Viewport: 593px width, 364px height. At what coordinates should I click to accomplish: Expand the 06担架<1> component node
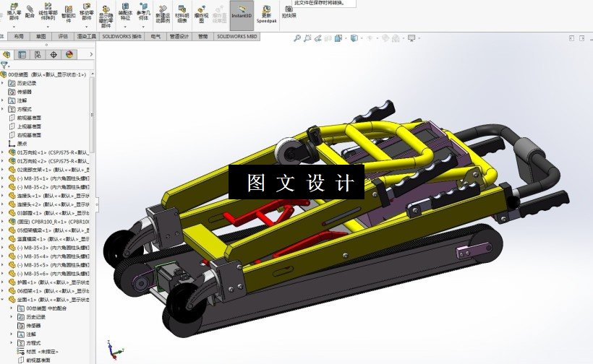(x=3, y=291)
